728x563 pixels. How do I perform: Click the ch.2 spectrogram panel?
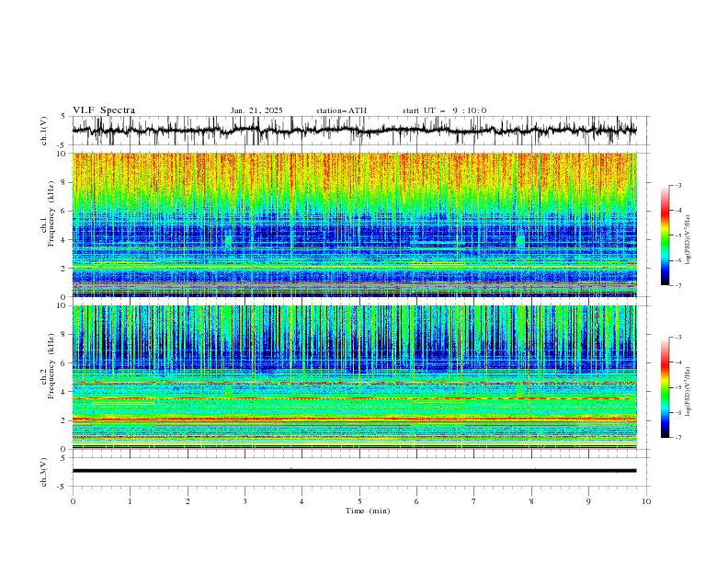coord(355,377)
